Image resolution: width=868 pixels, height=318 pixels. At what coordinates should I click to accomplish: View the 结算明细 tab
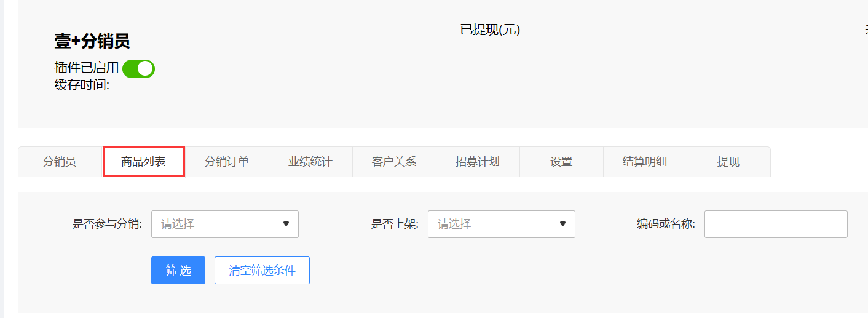point(645,162)
